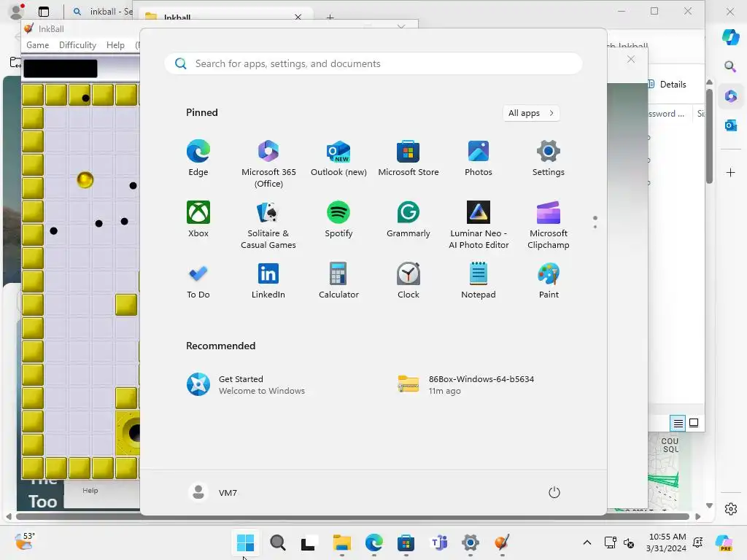747x560 pixels.
Task: Open the Clock app
Action: [x=409, y=281]
